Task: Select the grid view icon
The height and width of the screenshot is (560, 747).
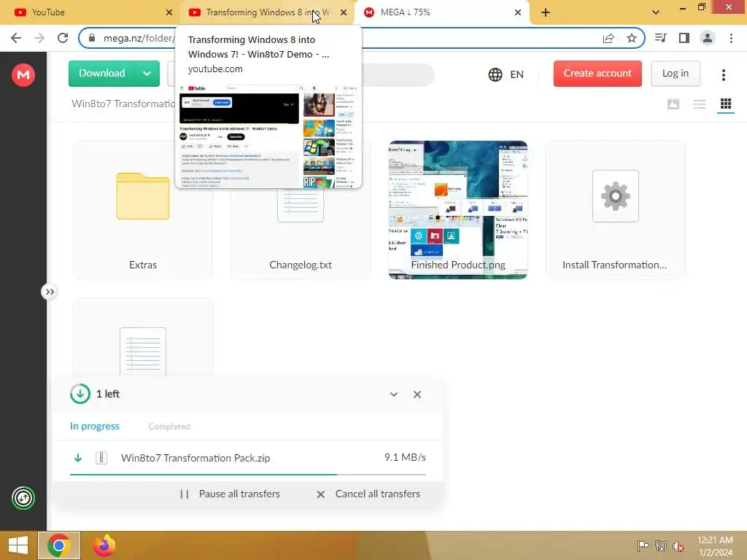Action: pos(726,104)
